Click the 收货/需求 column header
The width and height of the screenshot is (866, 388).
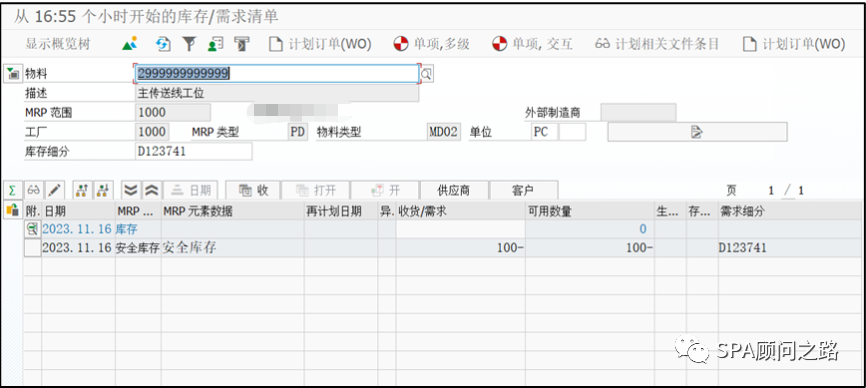[x=460, y=211]
